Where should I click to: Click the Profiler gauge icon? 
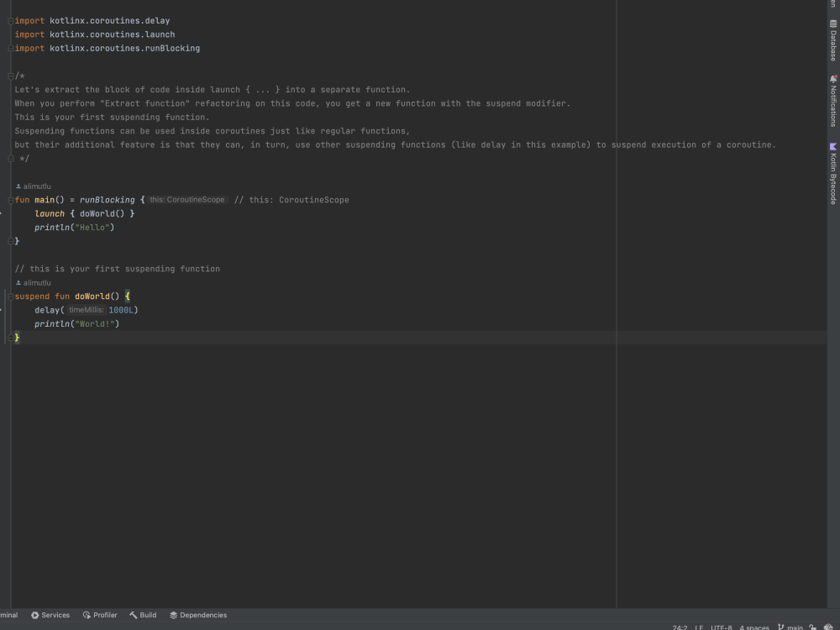pyautogui.click(x=87, y=615)
